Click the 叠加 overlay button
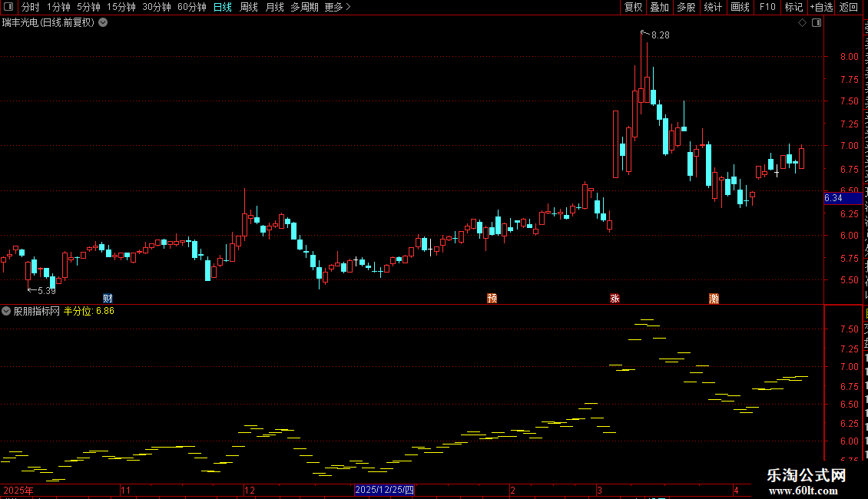868x499 pixels. 659,7
